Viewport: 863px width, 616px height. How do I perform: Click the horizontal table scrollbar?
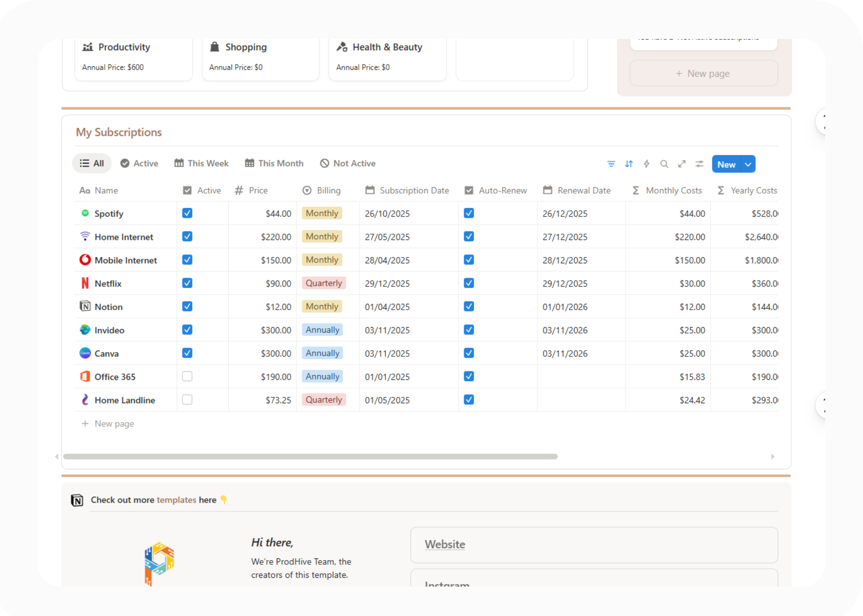(310, 456)
